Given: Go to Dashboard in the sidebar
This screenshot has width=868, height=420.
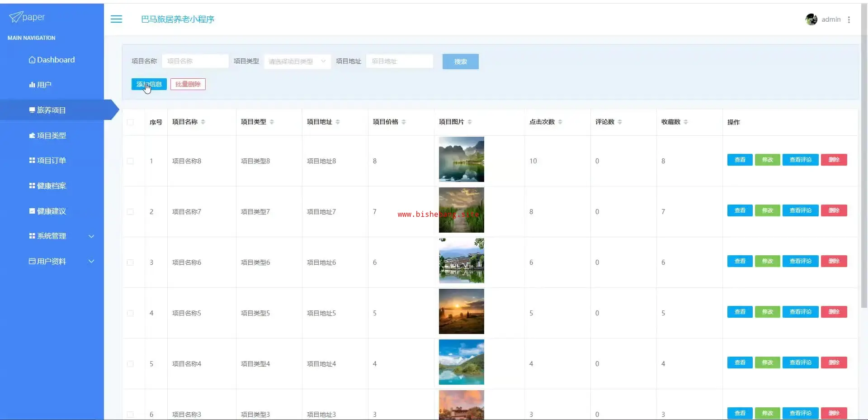Looking at the screenshot, I should pos(52,60).
